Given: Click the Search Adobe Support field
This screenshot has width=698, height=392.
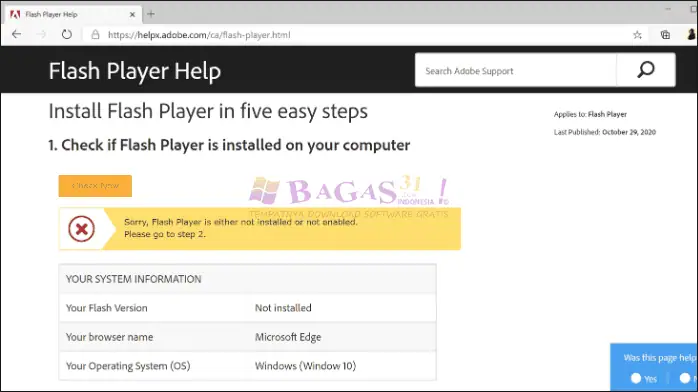Looking at the screenshot, I should [515, 70].
